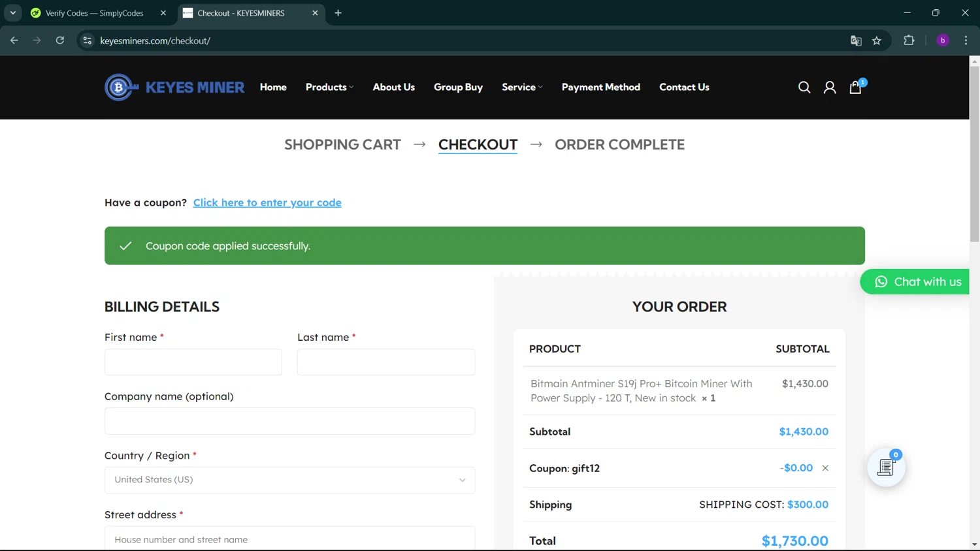Expand the Products menu
Image resolution: width=980 pixels, height=551 pixels.
[329, 87]
